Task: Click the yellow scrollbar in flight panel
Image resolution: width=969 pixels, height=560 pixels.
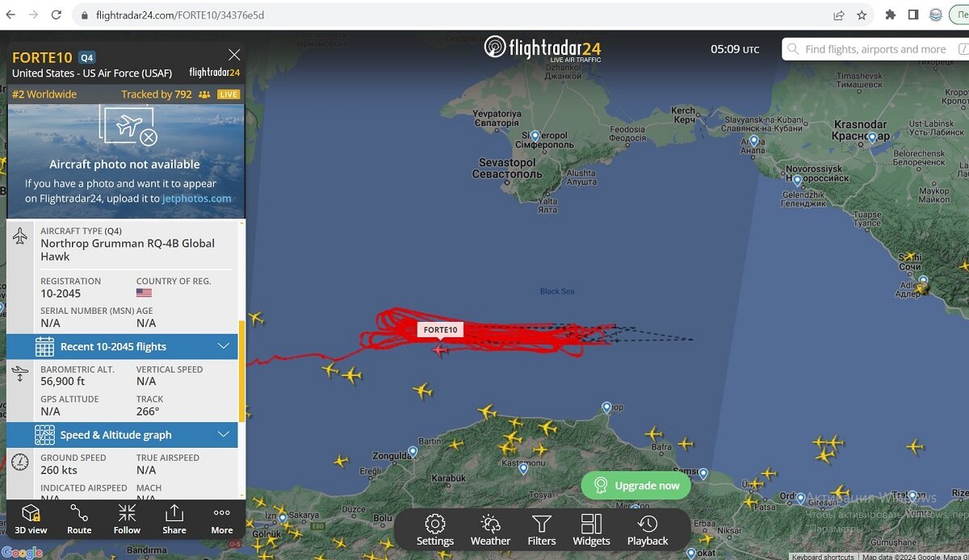Action: coord(241,371)
